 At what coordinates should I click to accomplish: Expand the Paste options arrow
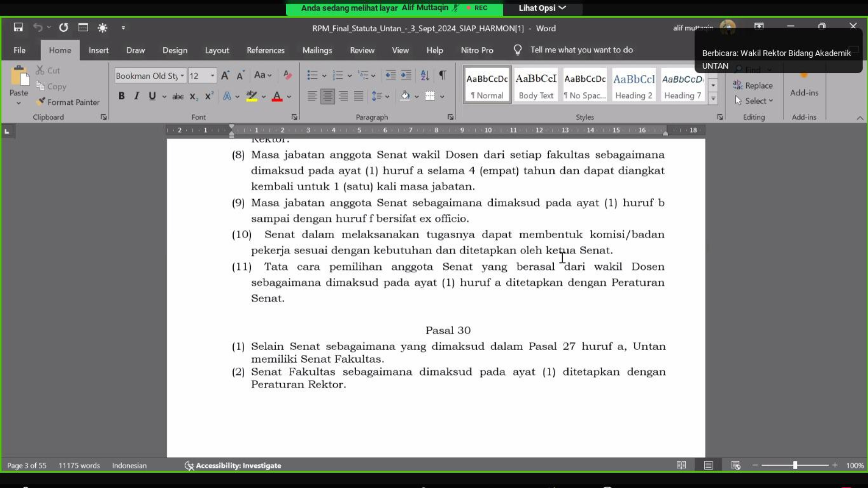coord(19,103)
